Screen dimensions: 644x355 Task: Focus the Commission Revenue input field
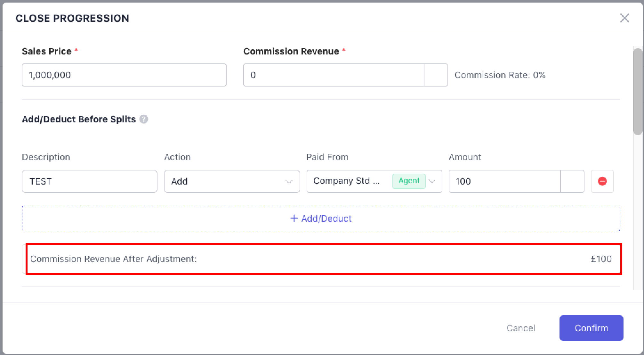[333, 75]
